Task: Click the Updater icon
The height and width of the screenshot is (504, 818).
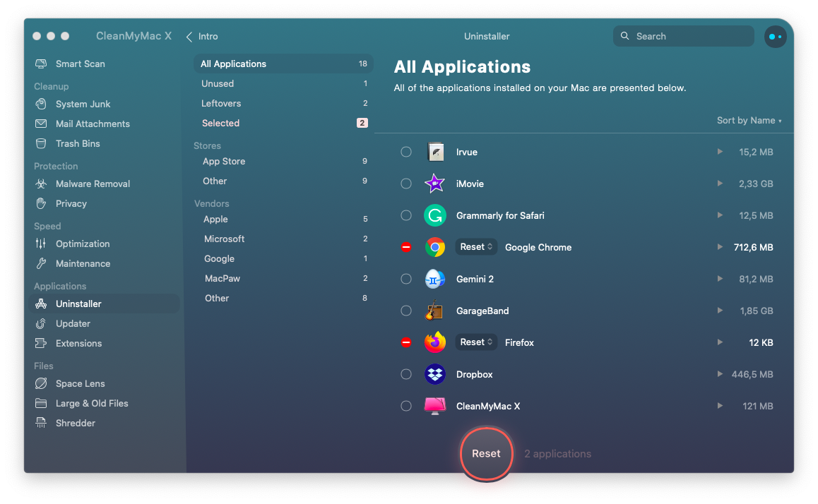Action: click(41, 323)
